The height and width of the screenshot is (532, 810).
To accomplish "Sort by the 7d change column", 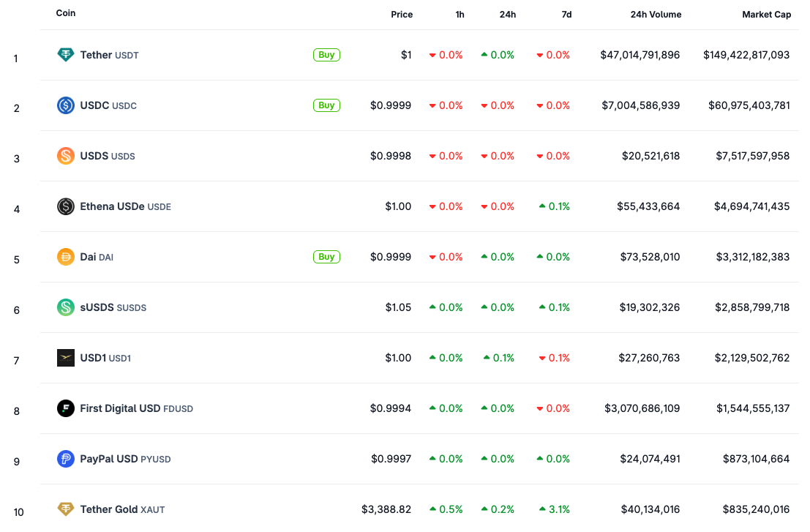I will coord(566,15).
